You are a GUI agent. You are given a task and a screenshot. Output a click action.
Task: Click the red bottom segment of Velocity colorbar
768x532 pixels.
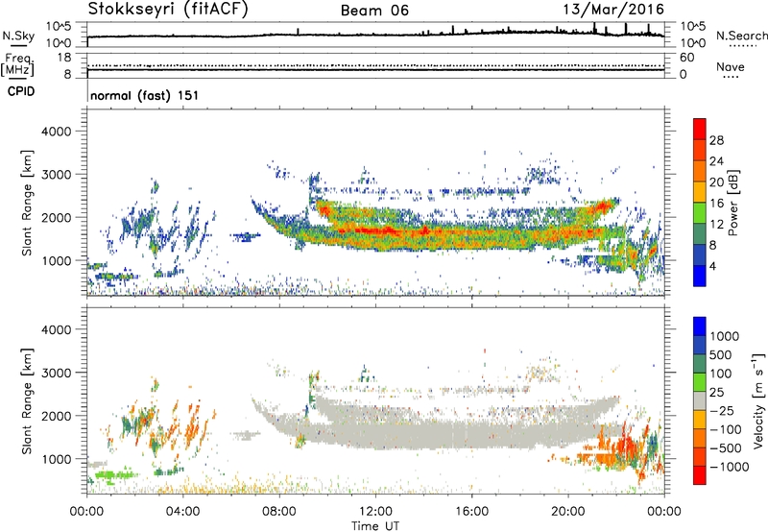click(x=700, y=475)
